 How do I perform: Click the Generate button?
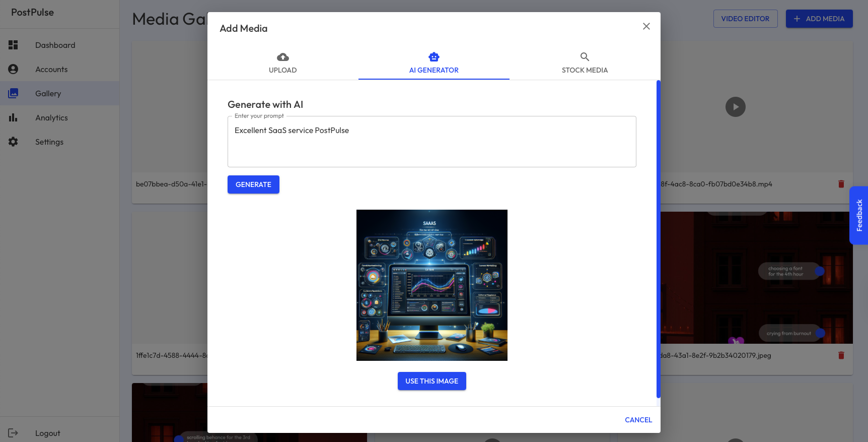pyautogui.click(x=253, y=184)
